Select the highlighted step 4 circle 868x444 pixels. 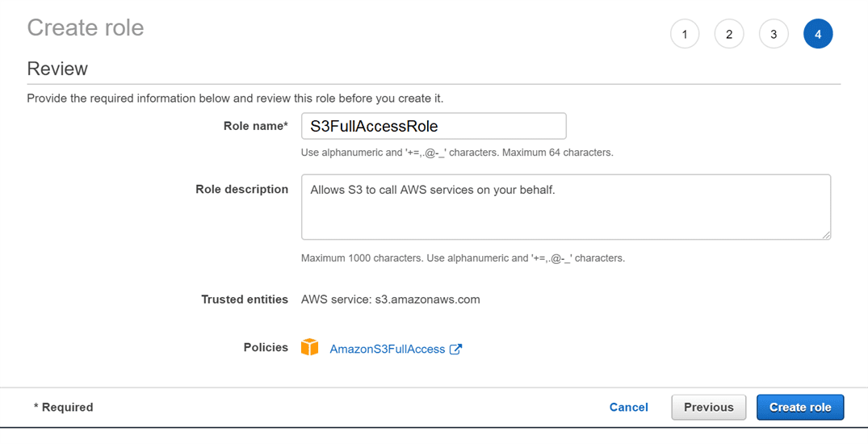[x=818, y=34]
